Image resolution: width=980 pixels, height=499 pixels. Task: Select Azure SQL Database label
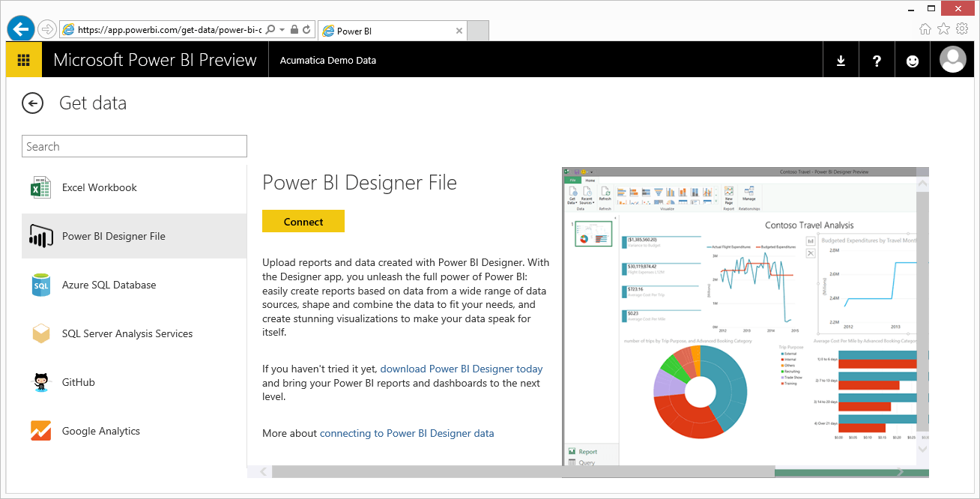(x=109, y=285)
